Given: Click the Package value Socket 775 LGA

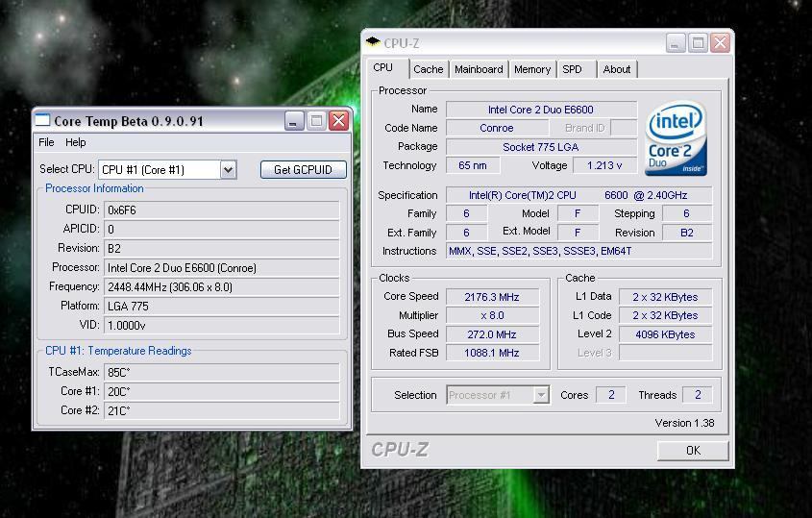Looking at the screenshot, I should [541, 147].
